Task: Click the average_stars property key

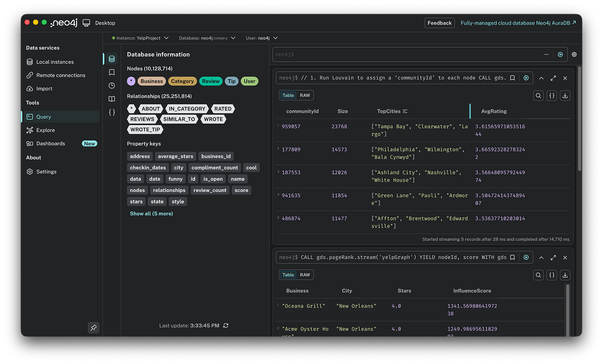Action: click(x=176, y=156)
